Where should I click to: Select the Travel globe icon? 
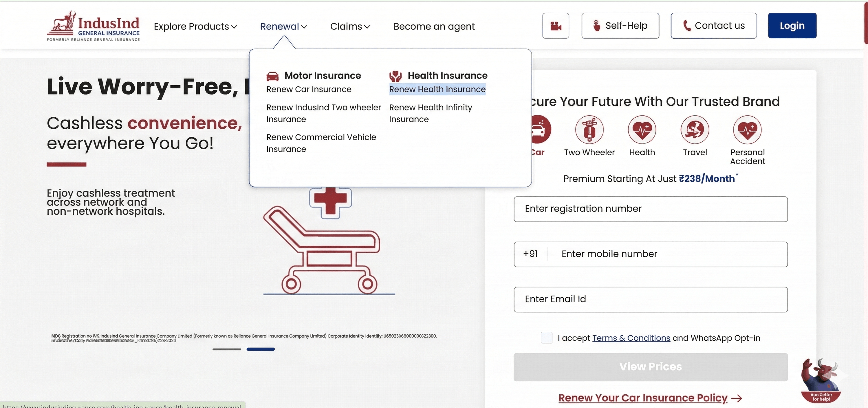click(x=695, y=130)
